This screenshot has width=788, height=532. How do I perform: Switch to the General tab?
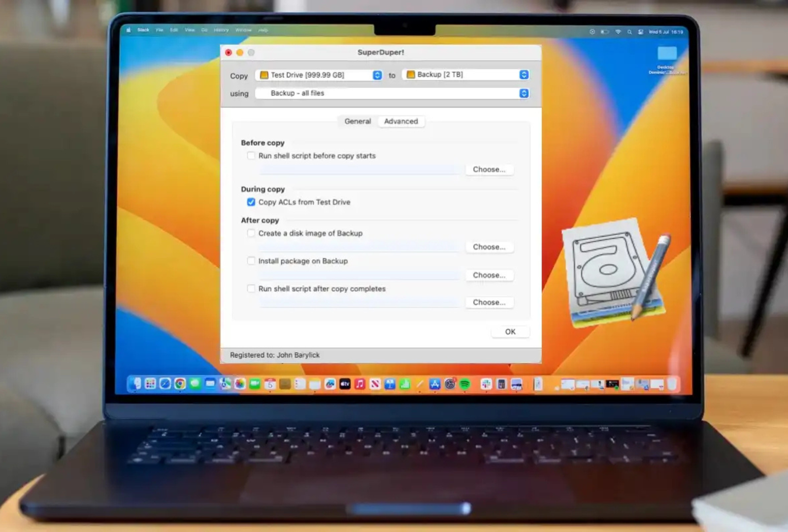358,121
